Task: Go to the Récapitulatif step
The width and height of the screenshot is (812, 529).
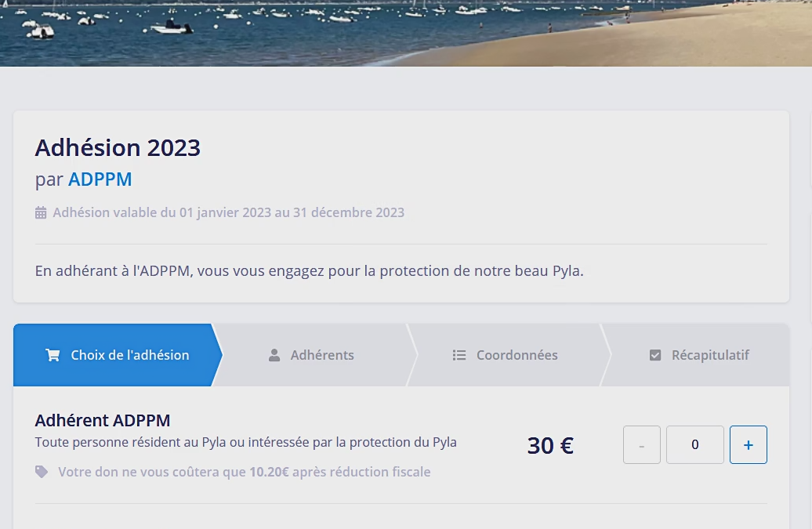Action: (699, 355)
